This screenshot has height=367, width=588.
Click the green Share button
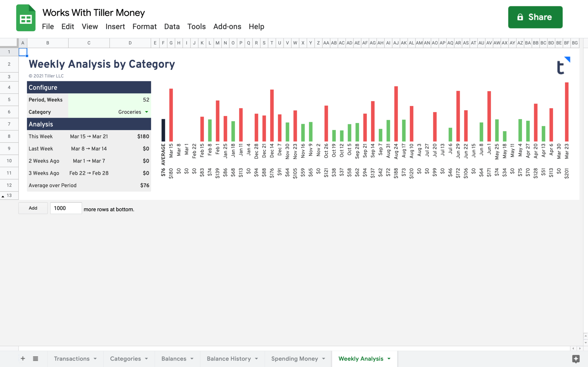point(535,17)
